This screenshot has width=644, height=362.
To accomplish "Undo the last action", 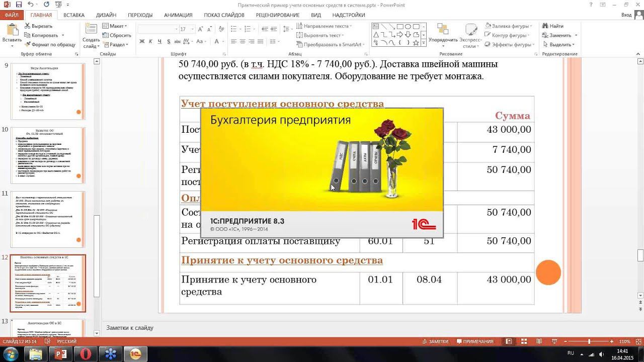I will pos(31,4).
